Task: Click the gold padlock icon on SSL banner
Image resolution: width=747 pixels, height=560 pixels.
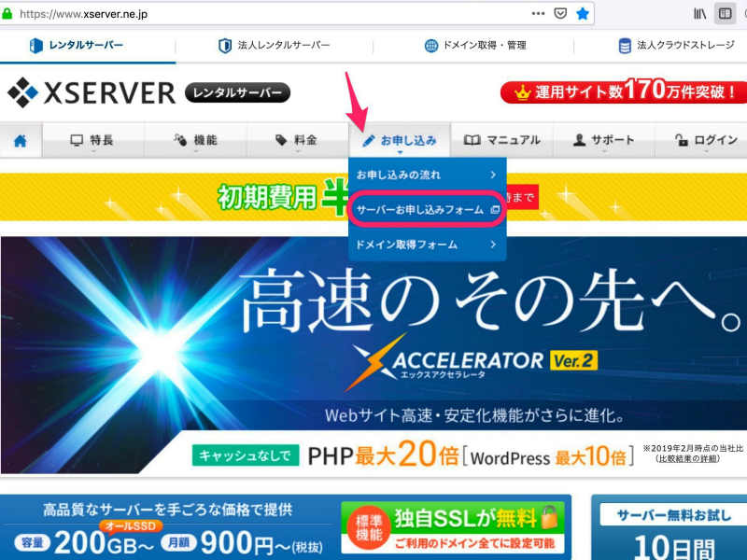Action: click(x=548, y=517)
